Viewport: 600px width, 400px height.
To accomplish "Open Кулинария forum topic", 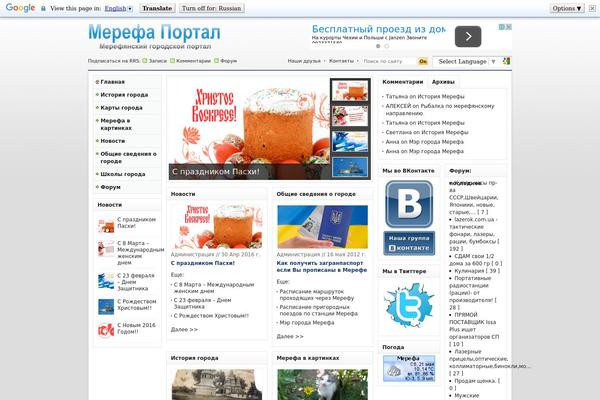I will [477, 271].
